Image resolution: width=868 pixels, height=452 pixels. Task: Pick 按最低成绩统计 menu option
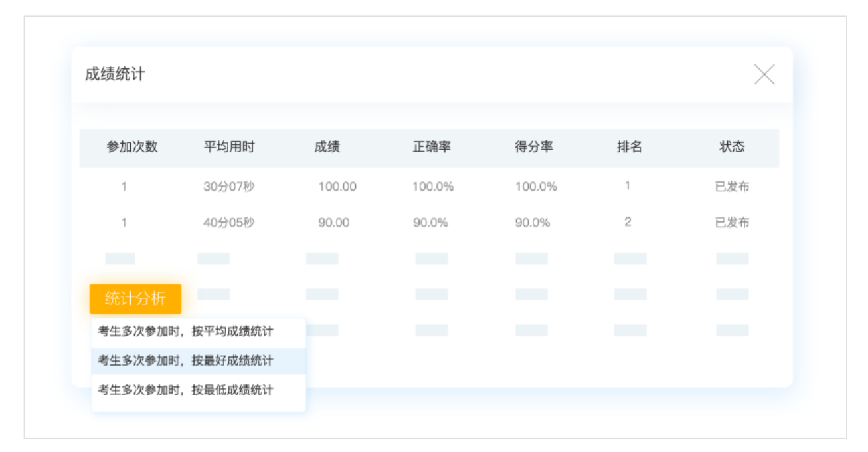186,390
